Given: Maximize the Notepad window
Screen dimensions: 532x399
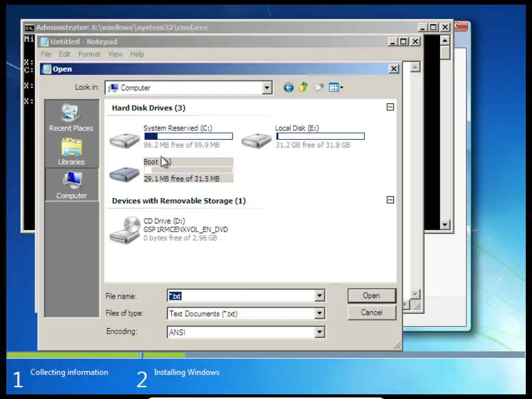Looking at the screenshot, I should coord(403,42).
